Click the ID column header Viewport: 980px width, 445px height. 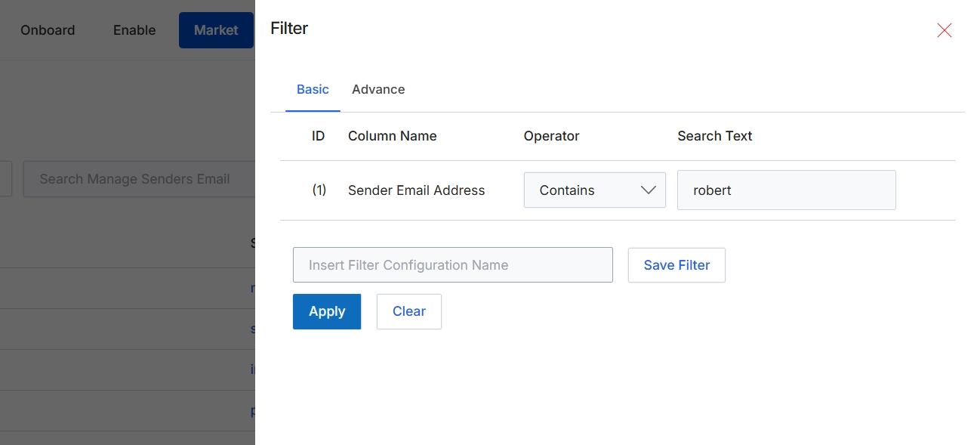319,136
